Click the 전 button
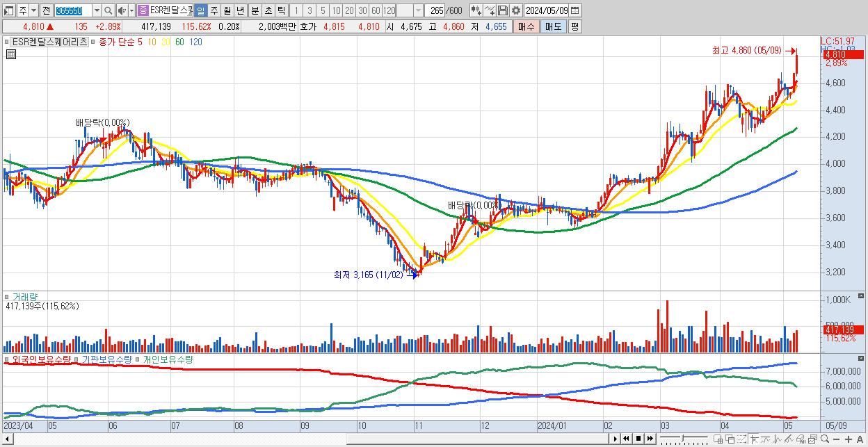This screenshot has height=447, width=868. pos(46,10)
